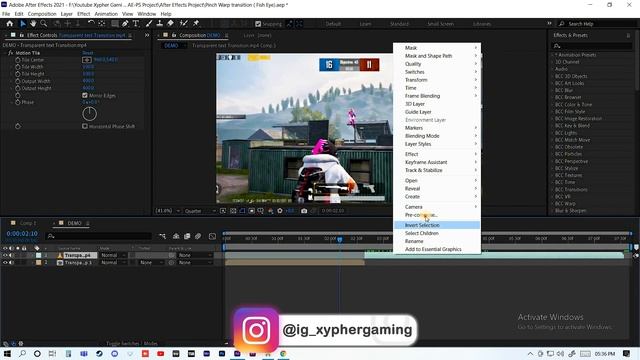Viewport: 640px width, 360px height.
Task: Click the motion blur icon in the timeline
Action: click(x=198, y=236)
